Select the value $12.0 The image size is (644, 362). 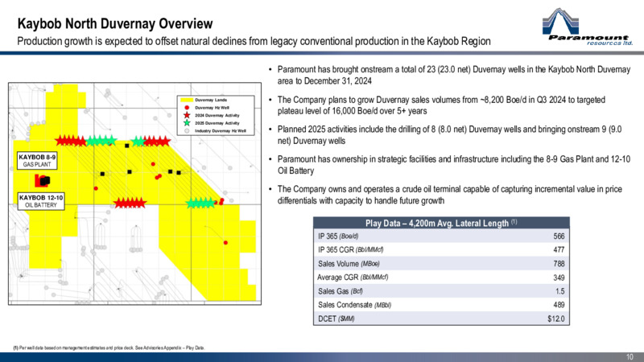(x=556, y=319)
